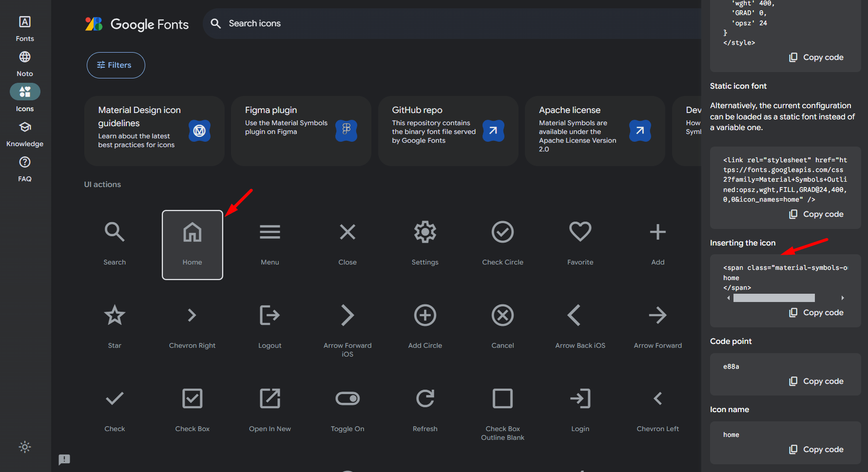Click the 'Icon name' heading
The height and width of the screenshot is (472, 868).
coord(729,410)
